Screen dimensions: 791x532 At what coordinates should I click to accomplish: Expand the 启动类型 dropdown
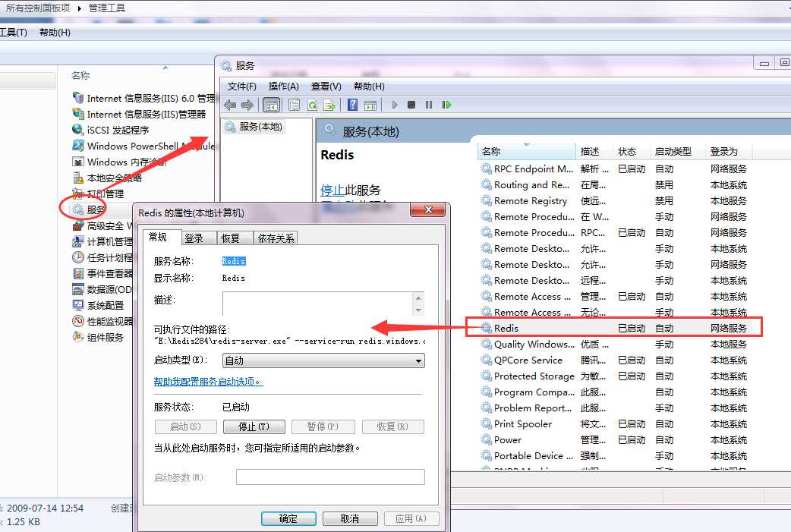tap(323, 360)
